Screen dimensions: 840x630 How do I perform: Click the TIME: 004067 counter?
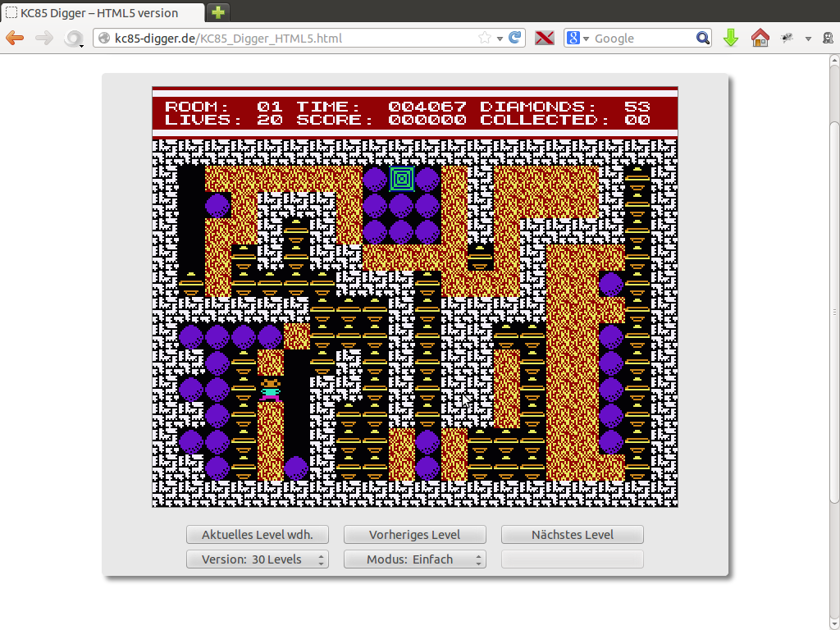(381, 106)
